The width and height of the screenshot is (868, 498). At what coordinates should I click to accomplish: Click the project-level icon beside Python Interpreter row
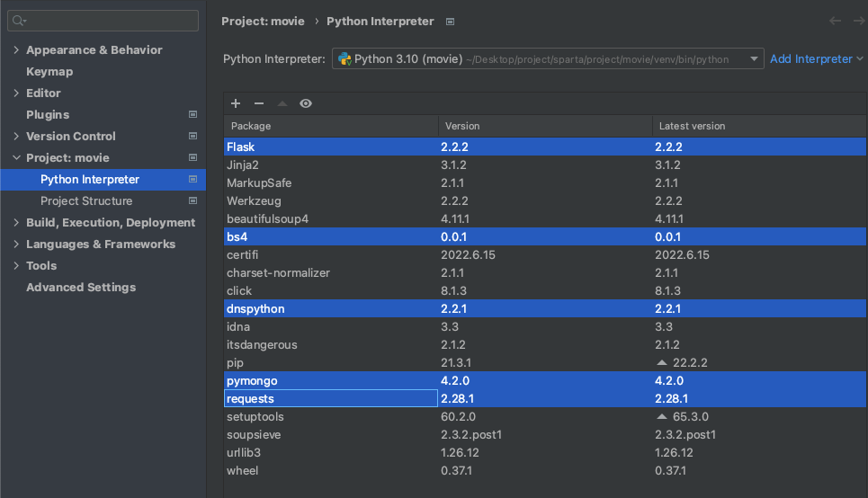tap(192, 179)
